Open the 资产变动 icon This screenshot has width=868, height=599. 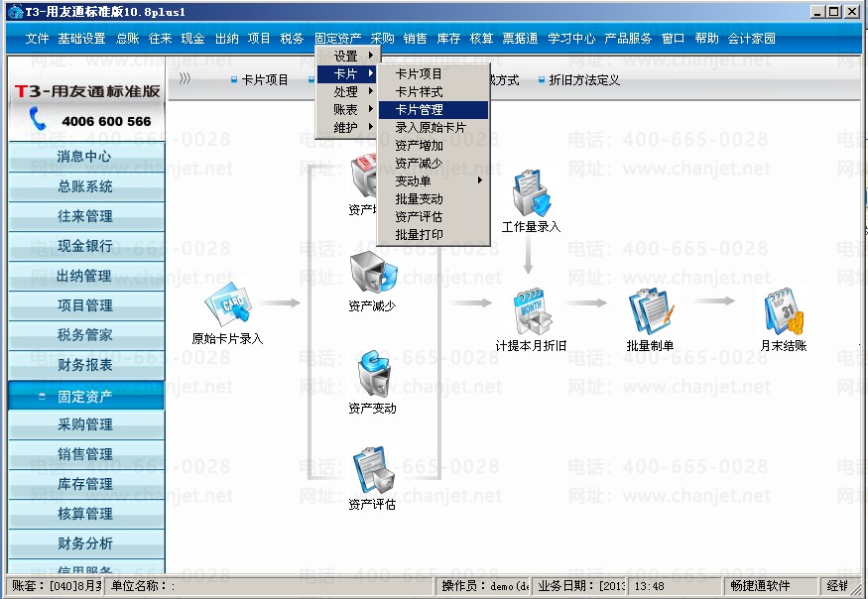[374, 374]
